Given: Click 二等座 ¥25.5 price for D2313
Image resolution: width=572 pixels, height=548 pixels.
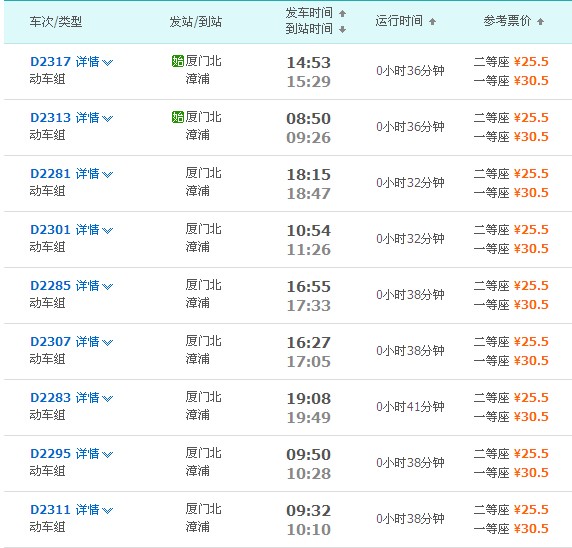Looking at the screenshot, I should (x=511, y=118).
